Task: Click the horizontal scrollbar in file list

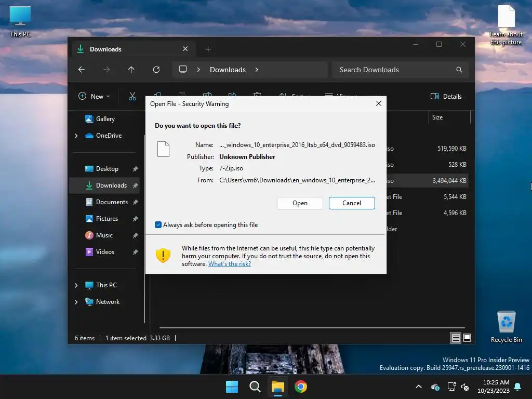Action: point(312,328)
